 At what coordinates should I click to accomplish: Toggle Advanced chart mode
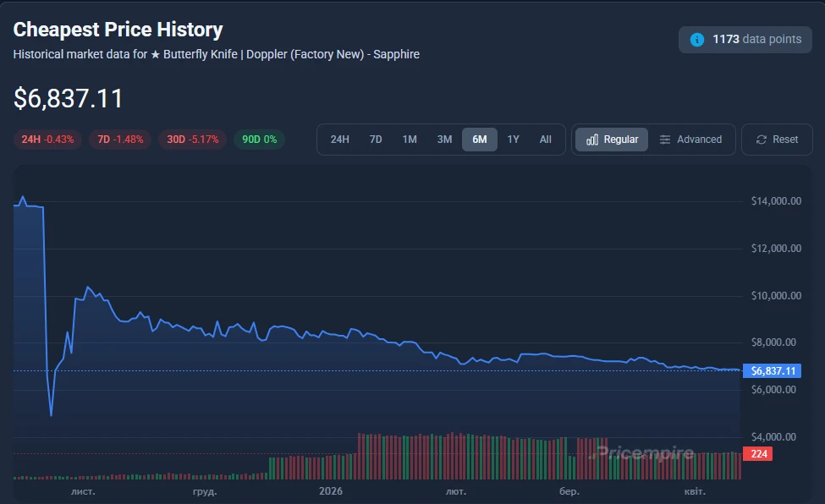click(690, 140)
